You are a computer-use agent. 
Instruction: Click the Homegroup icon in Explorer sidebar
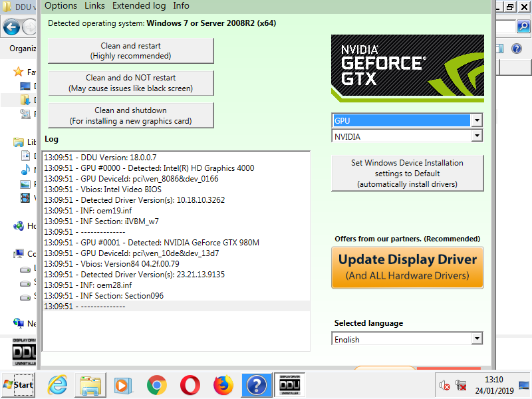(x=19, y=225)
